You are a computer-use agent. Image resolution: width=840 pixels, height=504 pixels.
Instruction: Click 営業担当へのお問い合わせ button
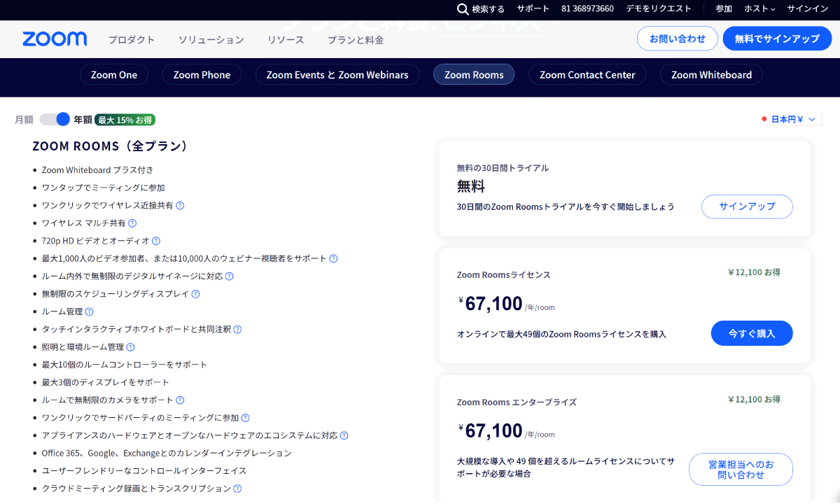click(x=741, y=469)
